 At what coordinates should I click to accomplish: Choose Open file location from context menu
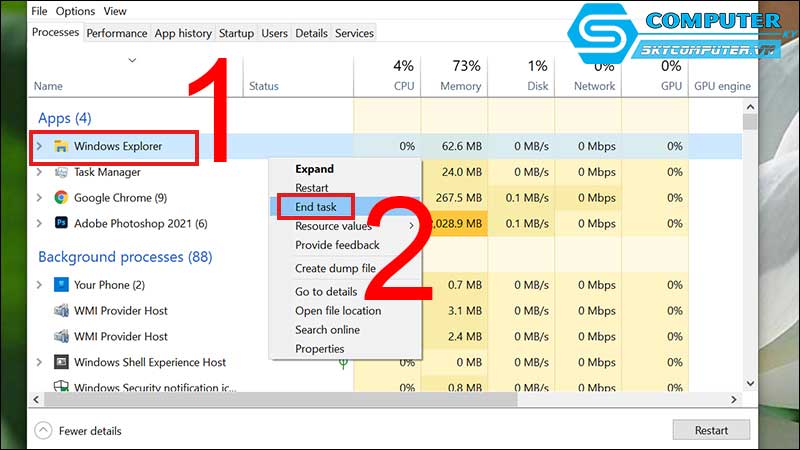click(338, 311)
